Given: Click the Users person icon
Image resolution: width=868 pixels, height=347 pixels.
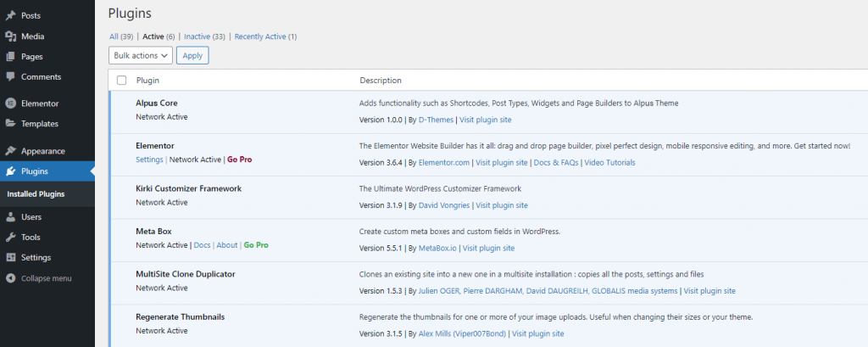Looking at the screenshot, I should (10, 217).
